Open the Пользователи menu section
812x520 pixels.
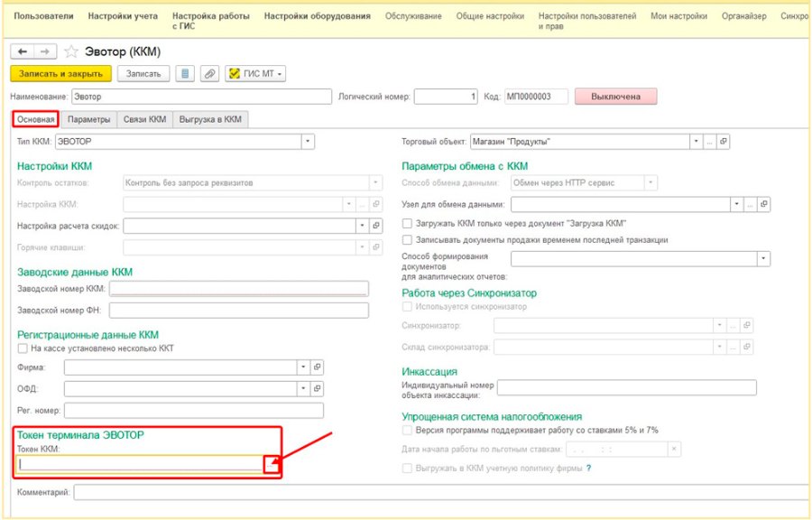pyautogui.click(x=43, y=16)
